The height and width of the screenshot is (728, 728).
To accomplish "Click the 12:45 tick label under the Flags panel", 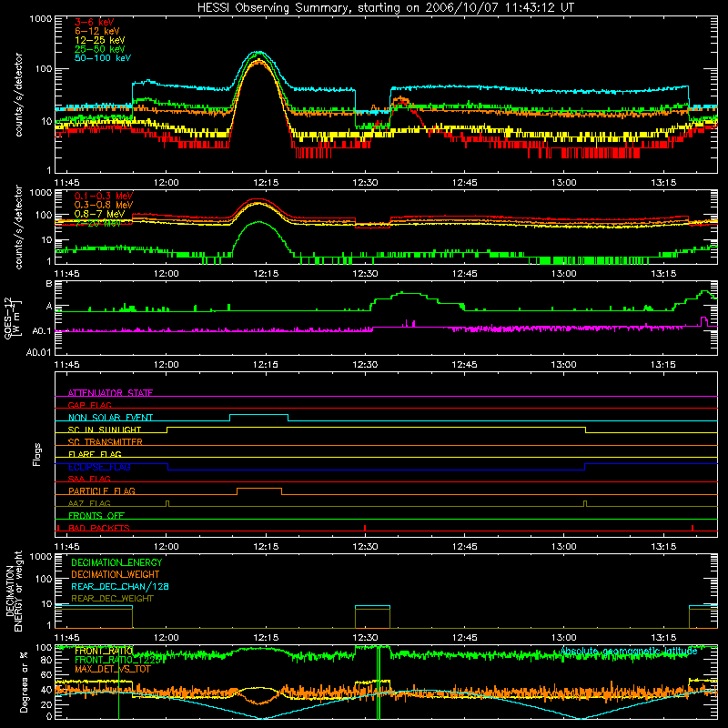I will click(465, 547).
